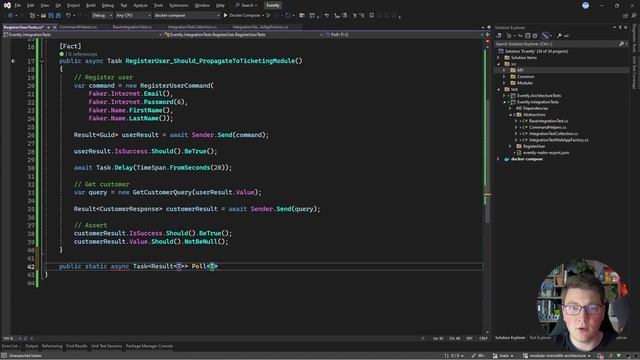
Task: Click the editor vertical scrollbar
Action: pyautogui.click(x=487, y=188)
